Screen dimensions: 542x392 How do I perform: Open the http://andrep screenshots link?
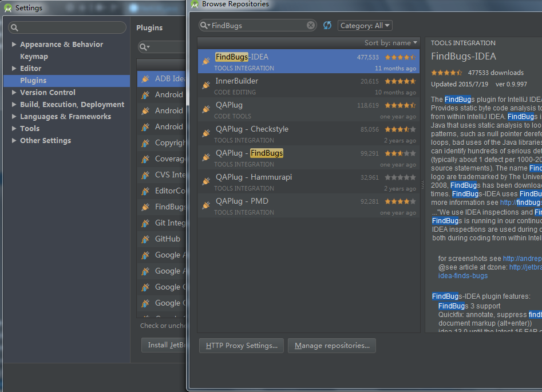(x=523, y=259)
